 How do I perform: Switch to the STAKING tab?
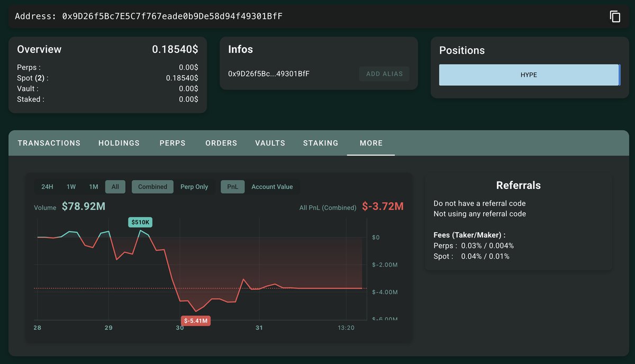point(321,143)
